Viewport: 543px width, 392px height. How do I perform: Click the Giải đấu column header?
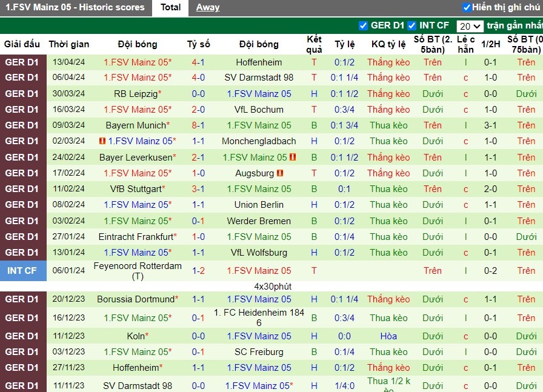click(x=22, y=44)
